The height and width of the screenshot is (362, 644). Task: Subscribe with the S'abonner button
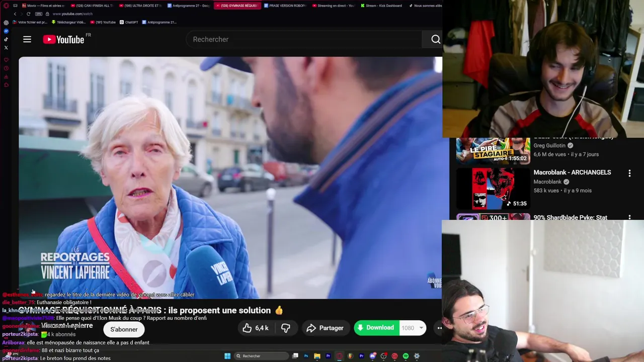click(124, 329)
